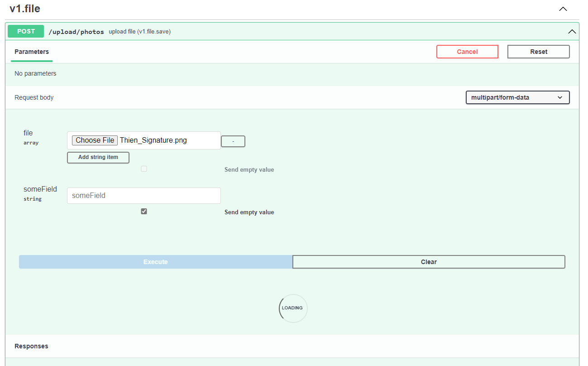Remove the Thien_Signature.png file entry
This screenshot has width=588, height=366.
(x=233, y=141)
